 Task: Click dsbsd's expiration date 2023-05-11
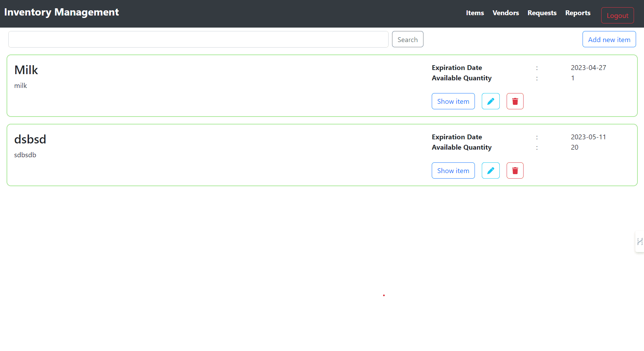(588, 137)
